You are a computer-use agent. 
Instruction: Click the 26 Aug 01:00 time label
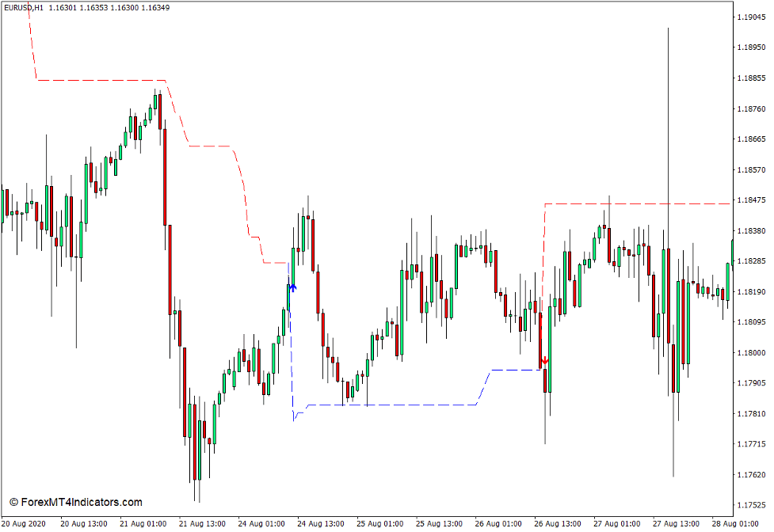pyautogui.click(x=499, y=523)
